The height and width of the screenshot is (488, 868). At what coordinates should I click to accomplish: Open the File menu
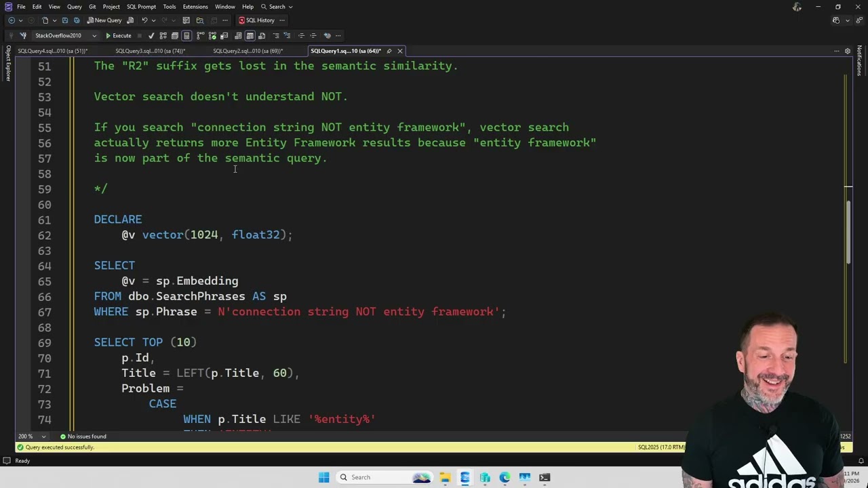[x=21, y=7]
